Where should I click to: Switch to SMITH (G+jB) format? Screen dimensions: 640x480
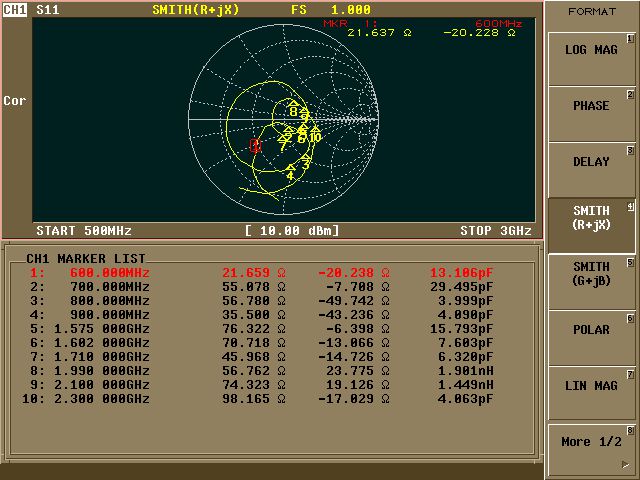click(x=591, y=282)
